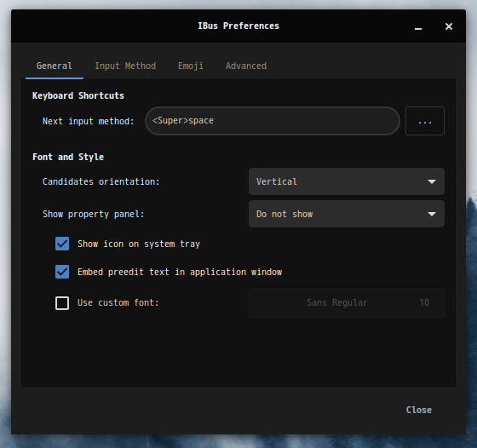
Task: Click the Candidates orientation dropdown arrow
Action: (x=432, y=181)
